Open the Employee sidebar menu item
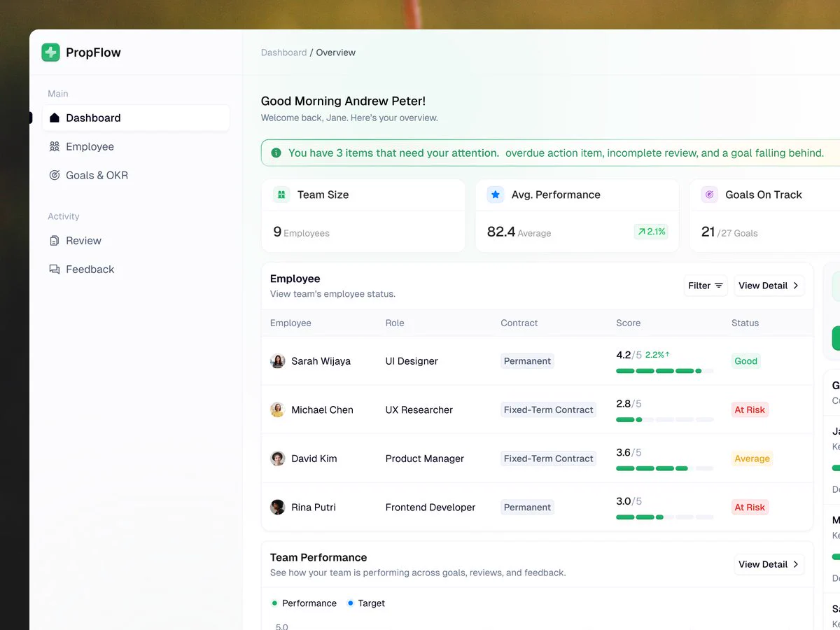 point(136,146)
